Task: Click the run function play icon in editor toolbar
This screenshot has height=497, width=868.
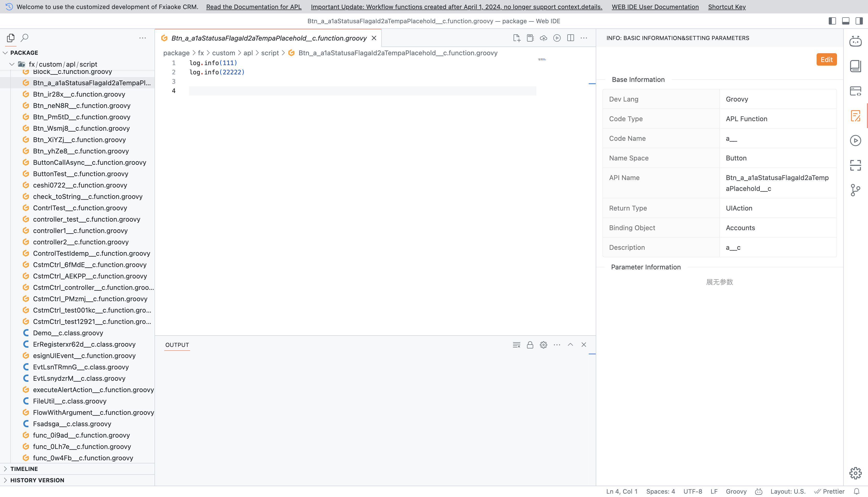Action: click(557, 38)
